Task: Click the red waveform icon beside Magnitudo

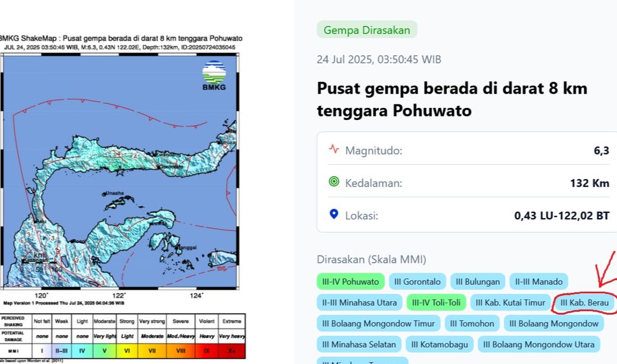Action: pos(335,149)
